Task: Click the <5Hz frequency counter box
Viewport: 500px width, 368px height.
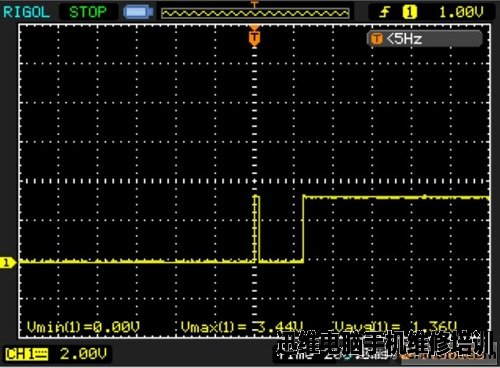Action: (425, 39)
